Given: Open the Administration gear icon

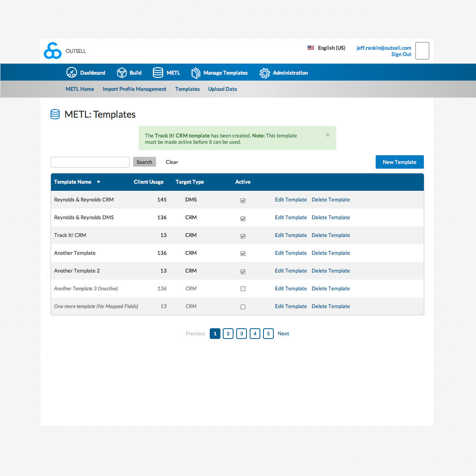Looking at the screenshot, I should point(265,73).
